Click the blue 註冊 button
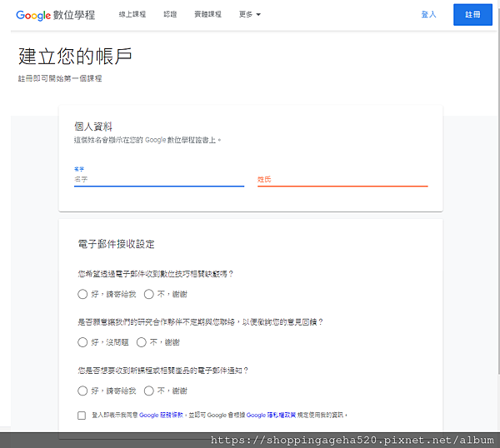 (x=472, y=15)
